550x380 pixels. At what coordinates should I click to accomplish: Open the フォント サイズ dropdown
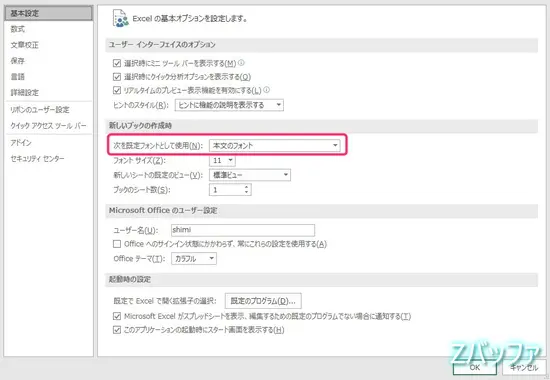tap(222, 160)
